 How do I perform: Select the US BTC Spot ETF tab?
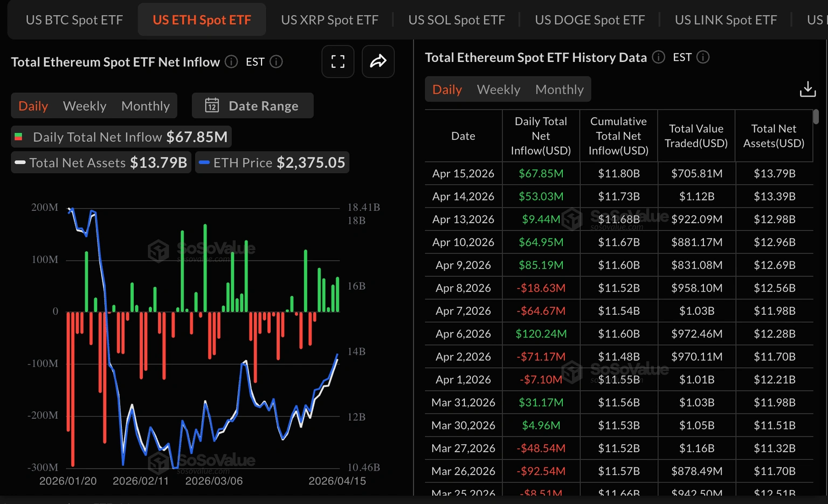pos(74,20)
